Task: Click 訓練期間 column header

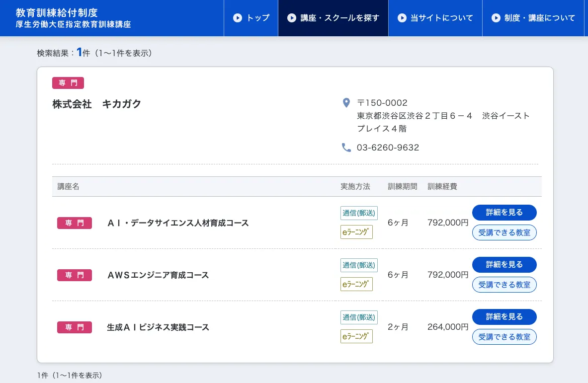Action: [403, 186]
